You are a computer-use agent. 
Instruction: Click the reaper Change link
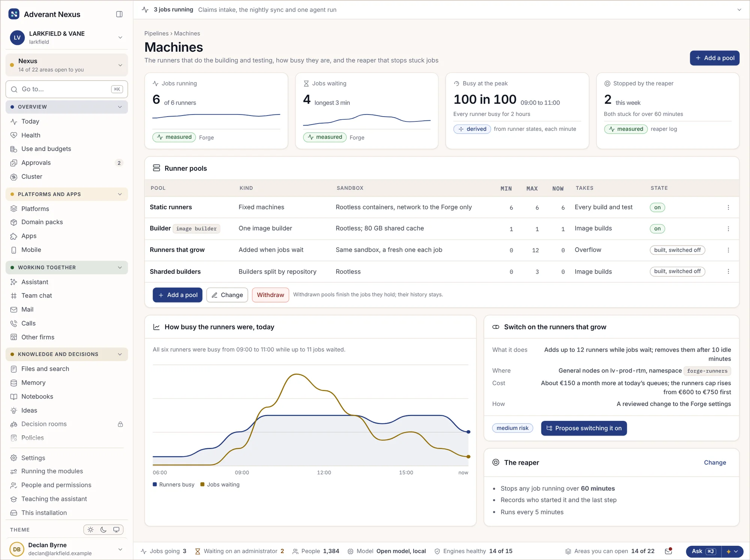pyautogui.click(x=715, y=463)
